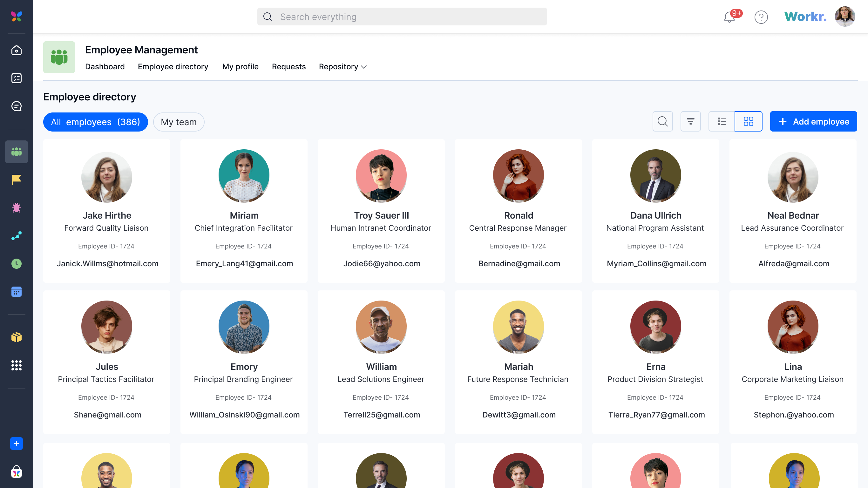868x488 pixels.
Task: Click Neal Bednar's employee name
Action: pyautogui.click(x=793, y=215)
